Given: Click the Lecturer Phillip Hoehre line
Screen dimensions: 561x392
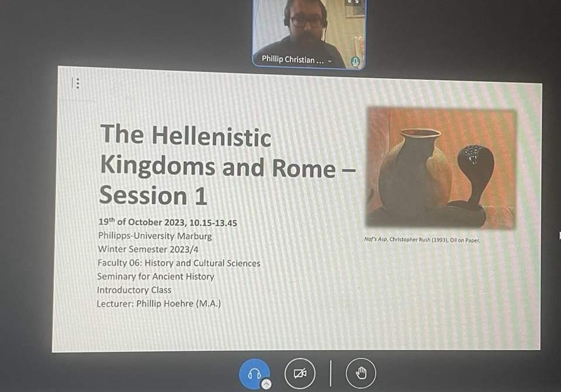Looking at the screenshot, I should [x=159, y=303].
